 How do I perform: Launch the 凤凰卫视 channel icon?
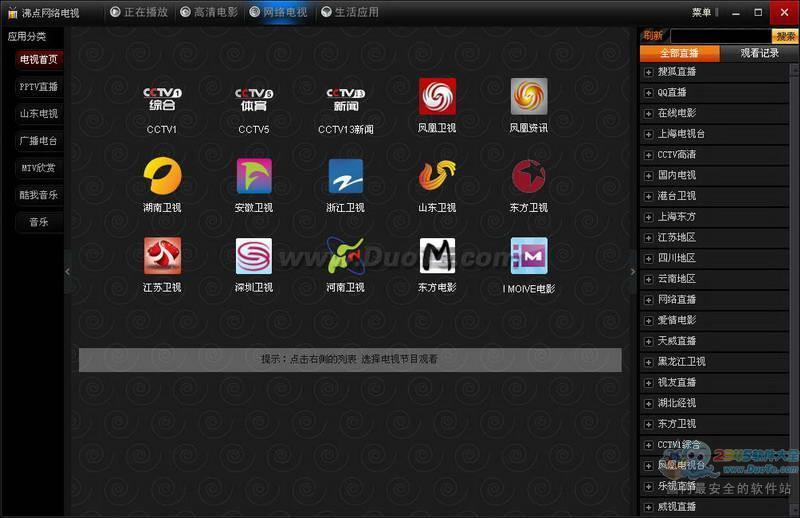pos(437,96)
